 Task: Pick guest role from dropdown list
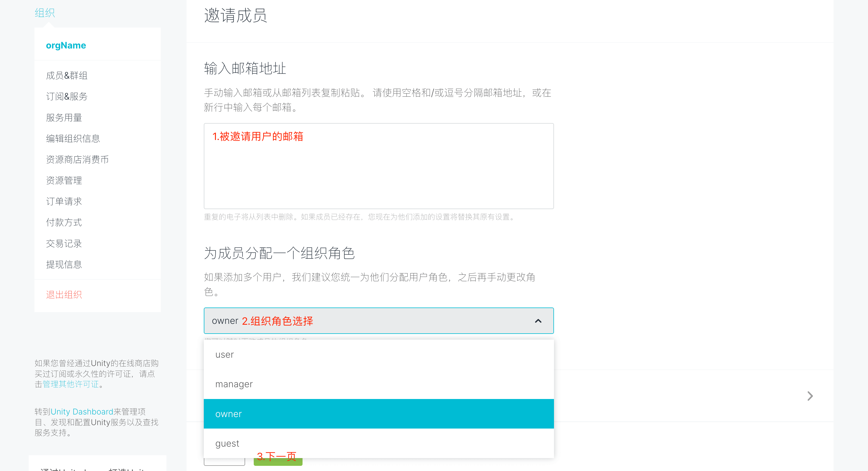pyautogui.click(x=227, y=443)
